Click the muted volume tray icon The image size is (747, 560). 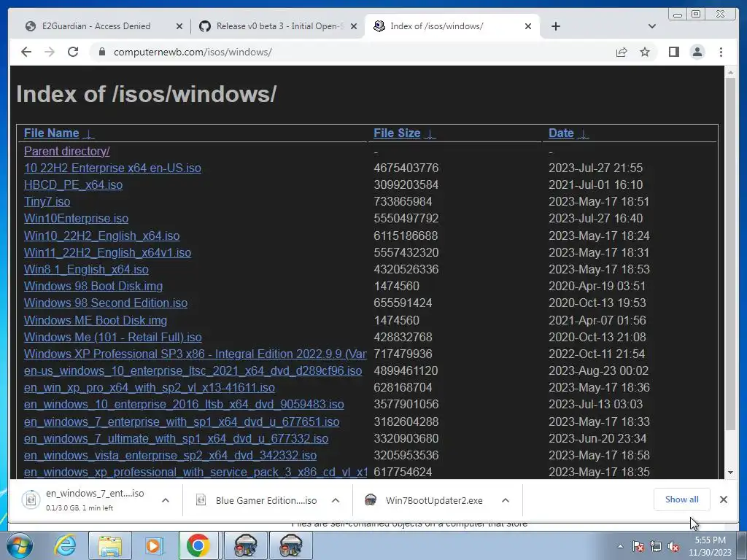[673, 547]
